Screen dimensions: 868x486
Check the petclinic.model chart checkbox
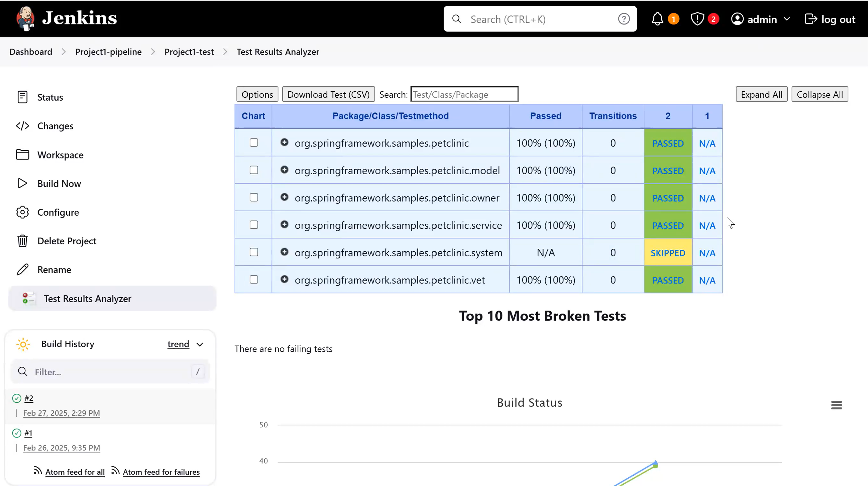tap(254, 170)
